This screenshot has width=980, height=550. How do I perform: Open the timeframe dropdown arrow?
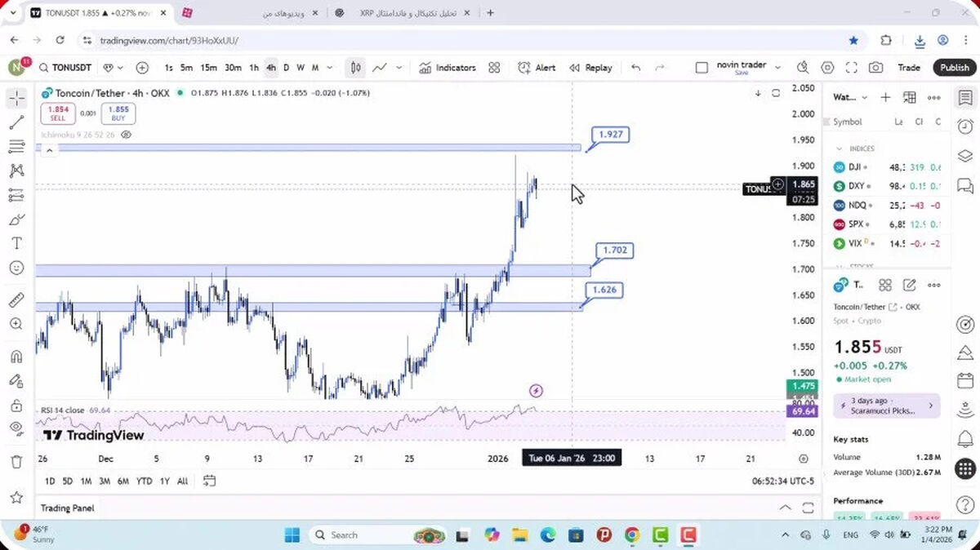pos(330,68)
